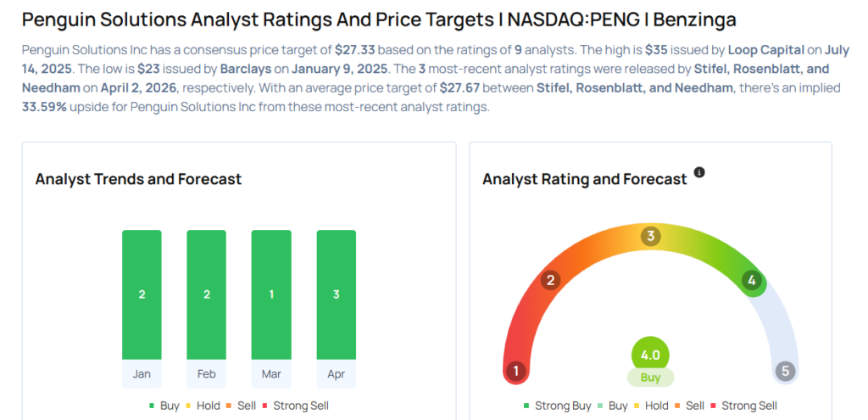
Task: Select the Mar month label
Action: 271,374
